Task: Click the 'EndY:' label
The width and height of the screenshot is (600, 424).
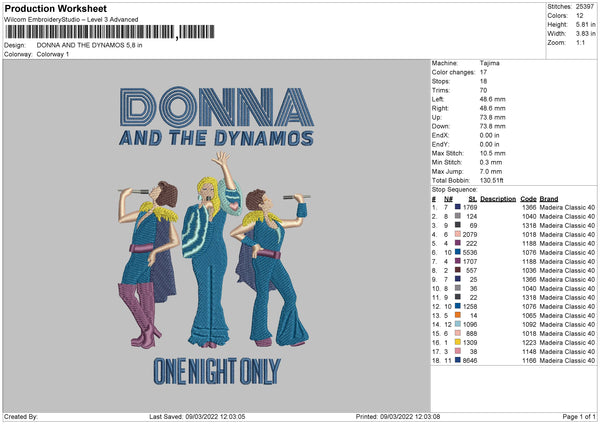Action: pyautogui.click(x=440, y=144)
